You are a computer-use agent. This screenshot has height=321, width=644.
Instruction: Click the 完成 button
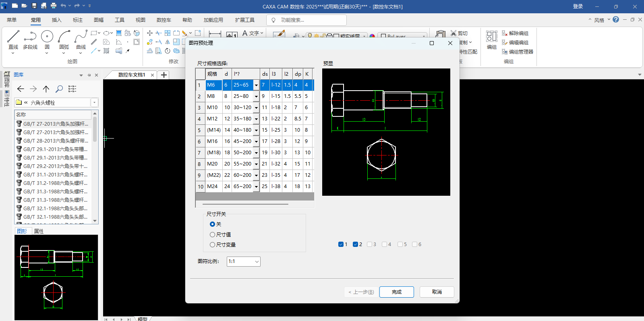[396, 292]
